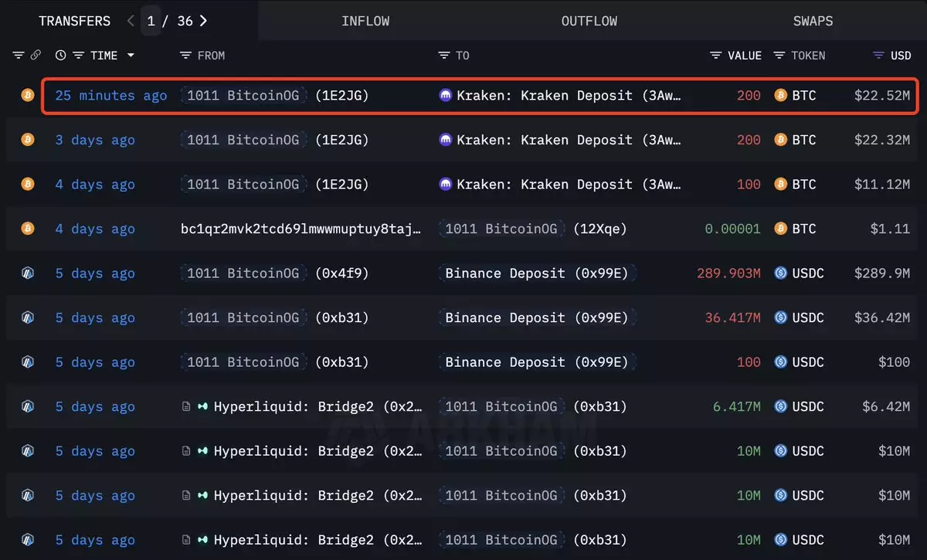Image resolution: width=927 pixels, height=560 pixels.
Task: Click the USDC token icon in the 36.417M row
Action: tap(780, 317)
